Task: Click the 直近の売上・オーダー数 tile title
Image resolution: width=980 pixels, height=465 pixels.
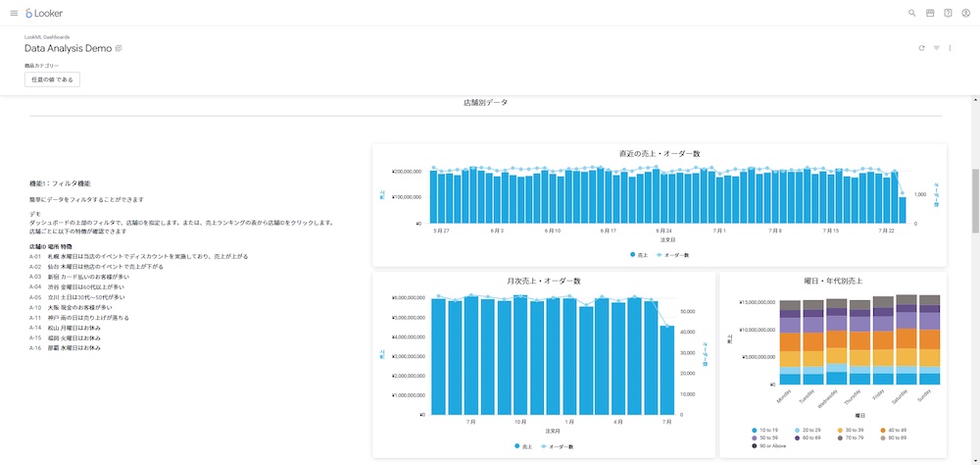Action: tap(660, 153)
